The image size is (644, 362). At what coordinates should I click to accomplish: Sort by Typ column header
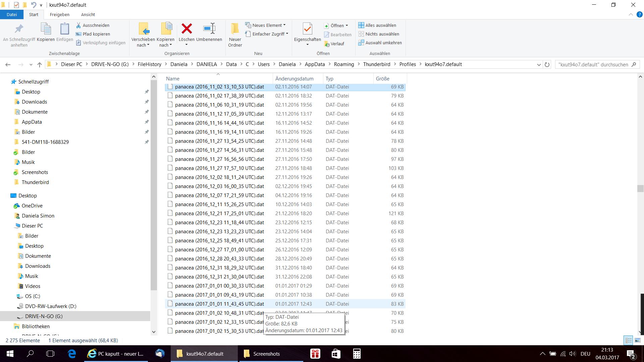[348, 78]
